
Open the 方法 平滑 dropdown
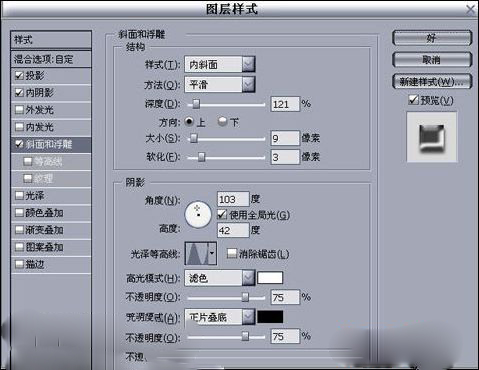pyautogui.click(x=220, y=85)
